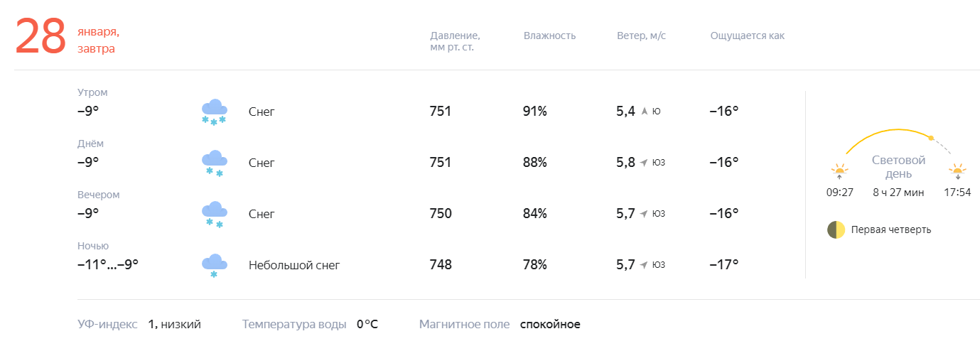
Task: Click the magnetic field 'спокойное' value
Action: [550, 324]
